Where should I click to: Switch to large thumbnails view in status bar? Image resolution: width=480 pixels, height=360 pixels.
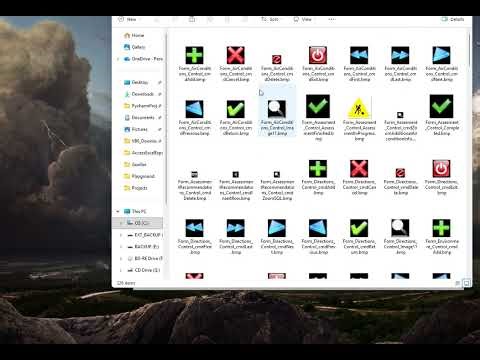point(467,283)
